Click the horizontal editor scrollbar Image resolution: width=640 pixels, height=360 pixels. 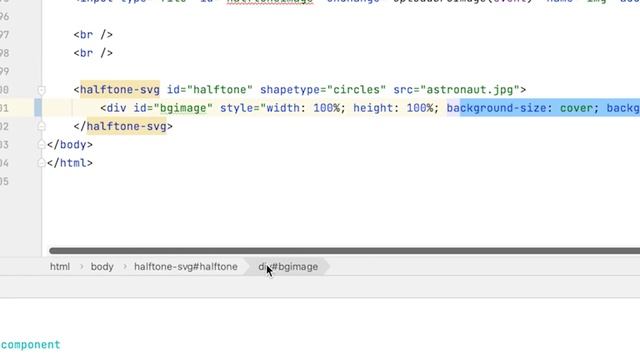click(x=344, y=251)
